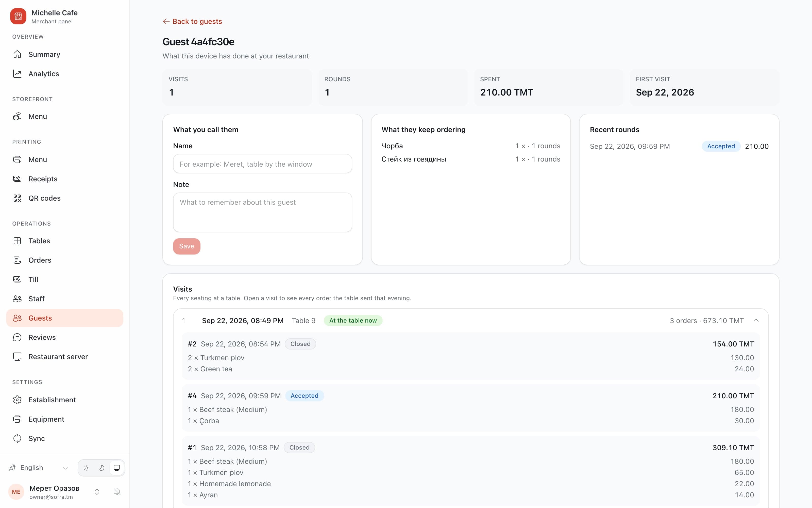This screenshot has width=812, height=508.
Task: Click the "Sep 22, 2026" first visit value
Action: [x=665, y=92]
